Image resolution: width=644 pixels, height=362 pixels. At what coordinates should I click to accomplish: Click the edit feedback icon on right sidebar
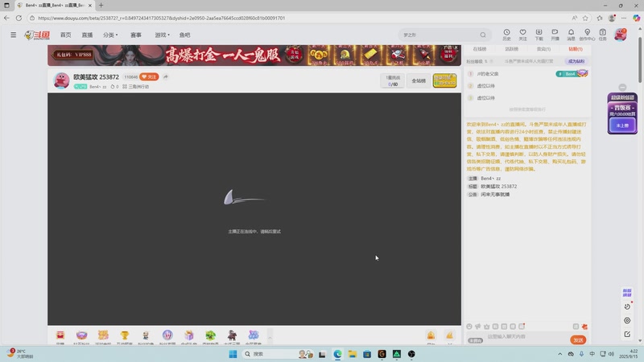click(627, 334)
